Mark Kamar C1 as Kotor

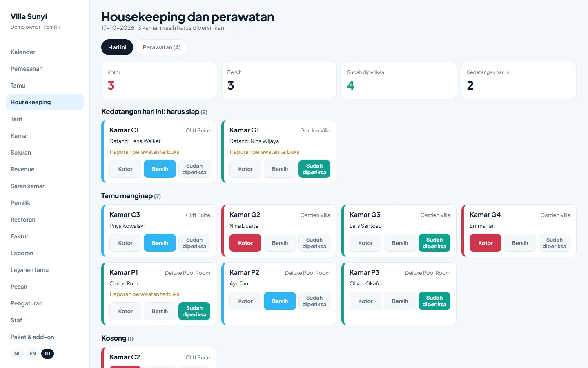125,169
